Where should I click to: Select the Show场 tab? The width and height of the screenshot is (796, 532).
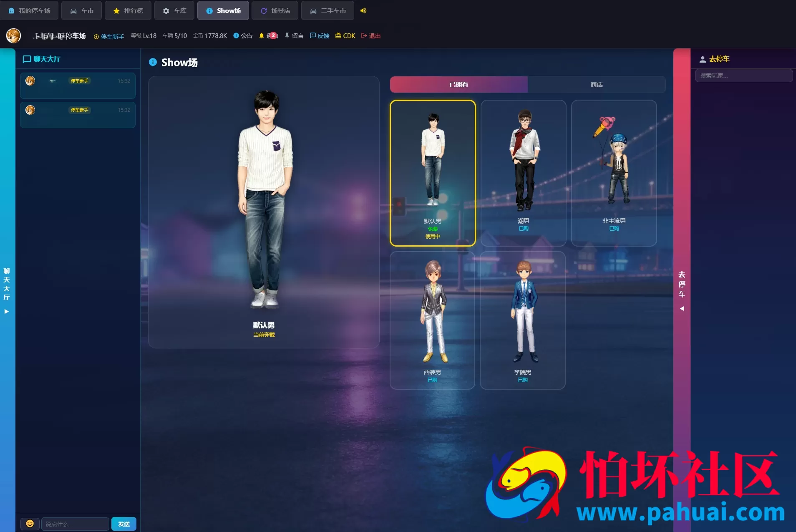point(223,11)
